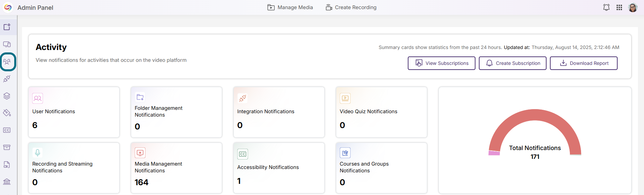Viewport: 644px width, 195px height.
Task: Open Create Recording in the top bar
Action: tap(351, 7)
